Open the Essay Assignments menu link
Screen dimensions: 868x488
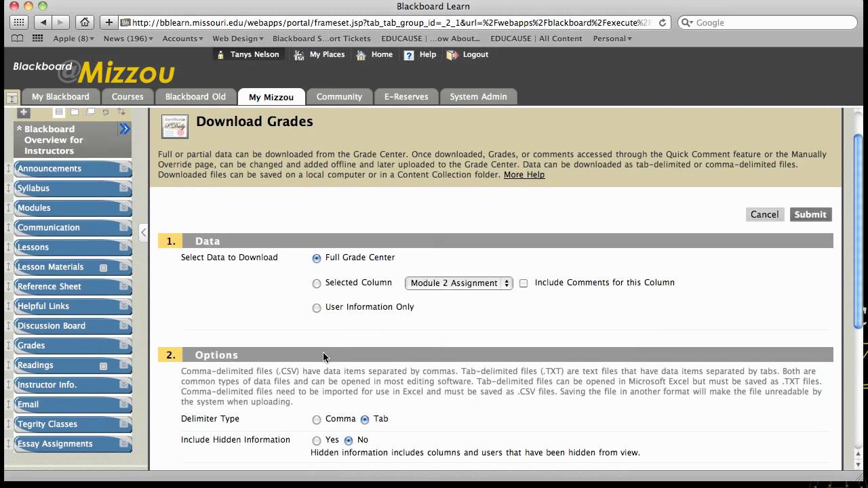(x=55, y=444)
